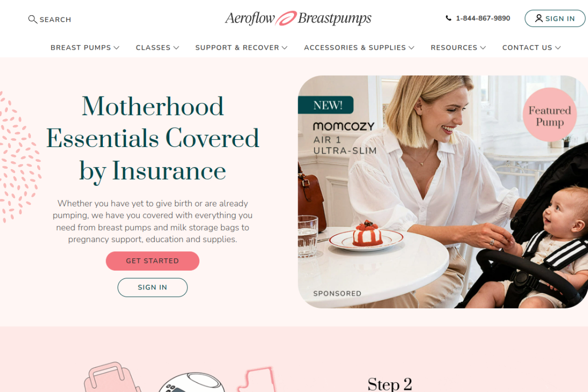
Task: Click the user profile icon in header
Action: (x=539, y=18)
